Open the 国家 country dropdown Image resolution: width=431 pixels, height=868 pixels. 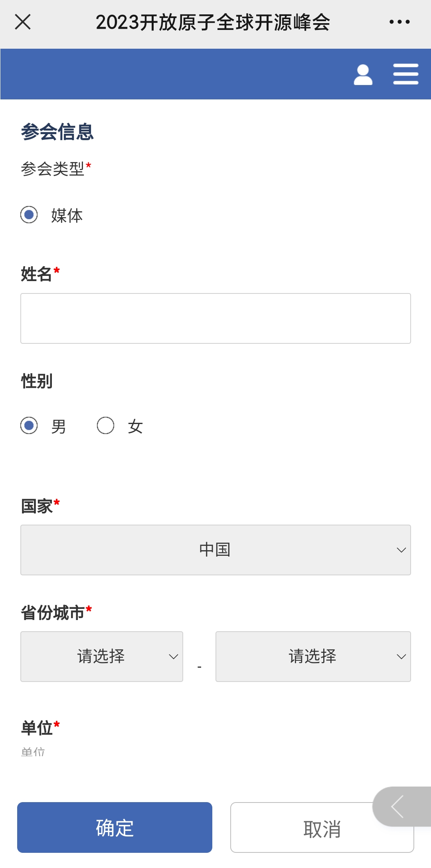coord(215,550)
